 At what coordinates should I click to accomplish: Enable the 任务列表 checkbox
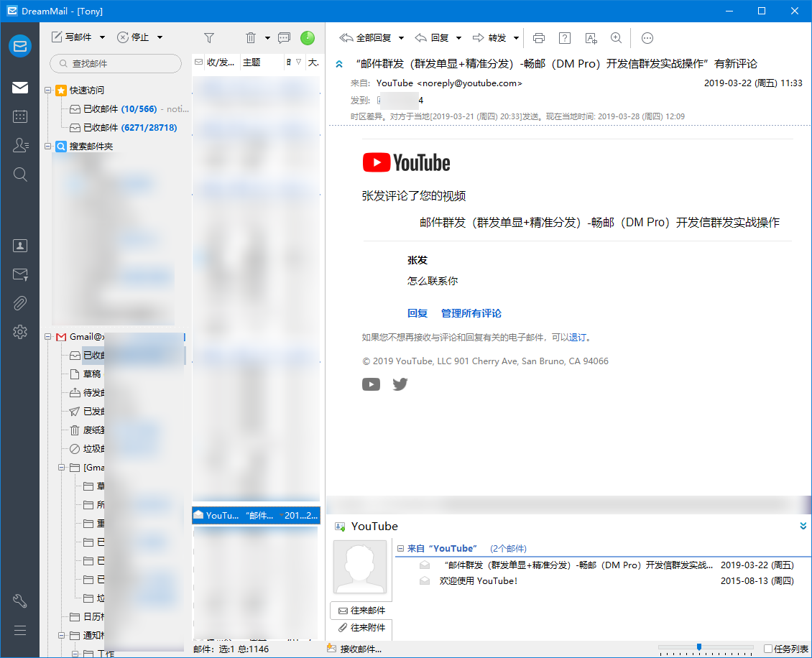click(x=768, y=649)
